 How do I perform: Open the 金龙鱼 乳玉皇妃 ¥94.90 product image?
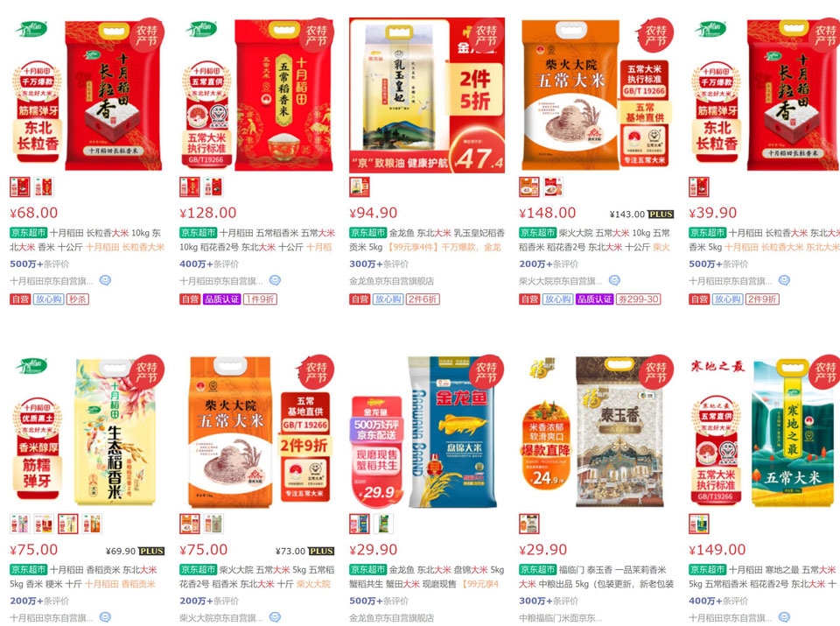(427, 95)
